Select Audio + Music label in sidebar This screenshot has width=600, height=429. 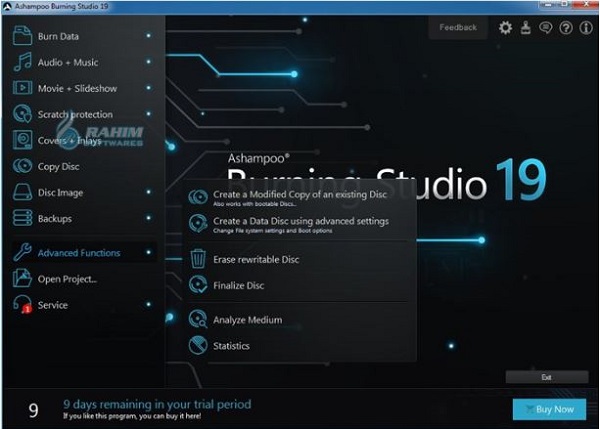[68, 62]
